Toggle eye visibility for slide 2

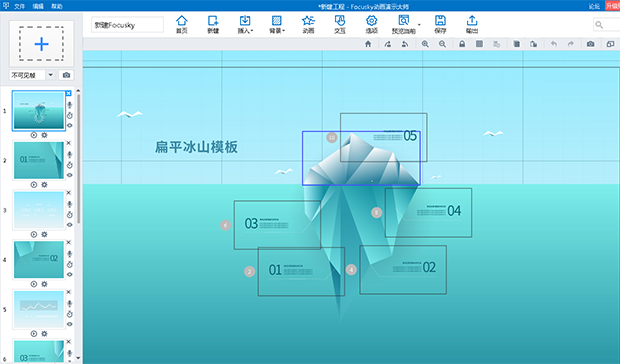[70, 175]
